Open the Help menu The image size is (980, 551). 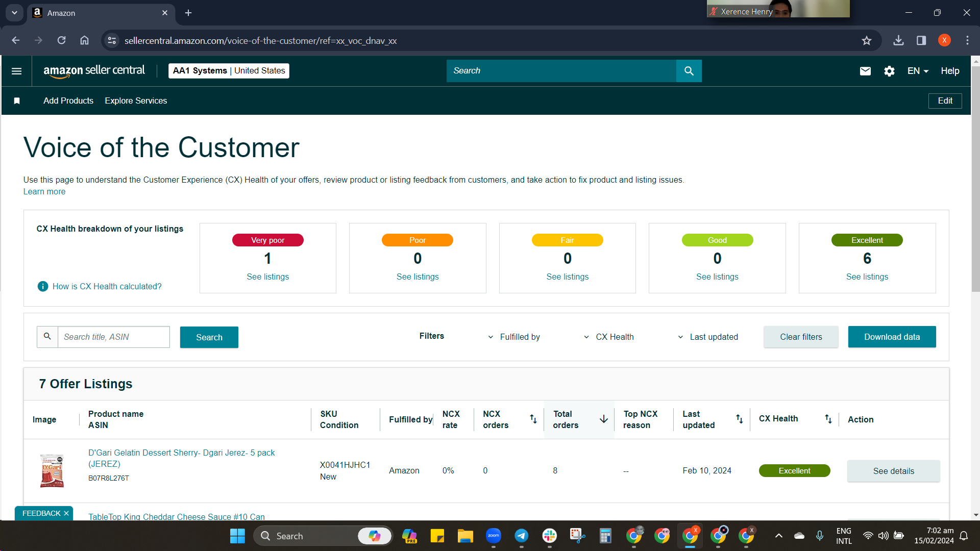click(x=950, y=71)
